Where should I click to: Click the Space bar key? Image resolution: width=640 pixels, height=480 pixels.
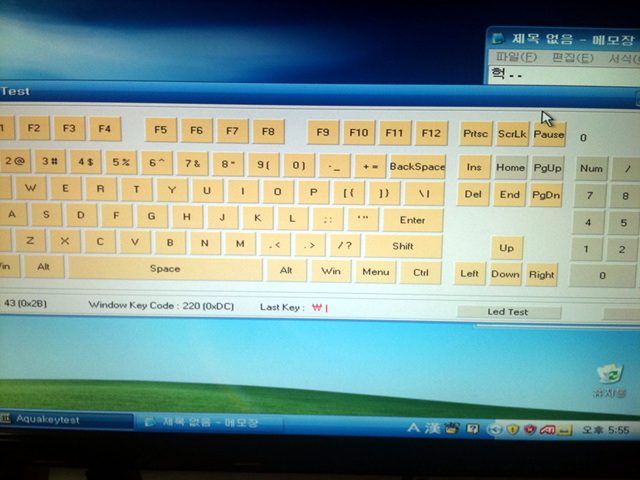pos(165,269)
